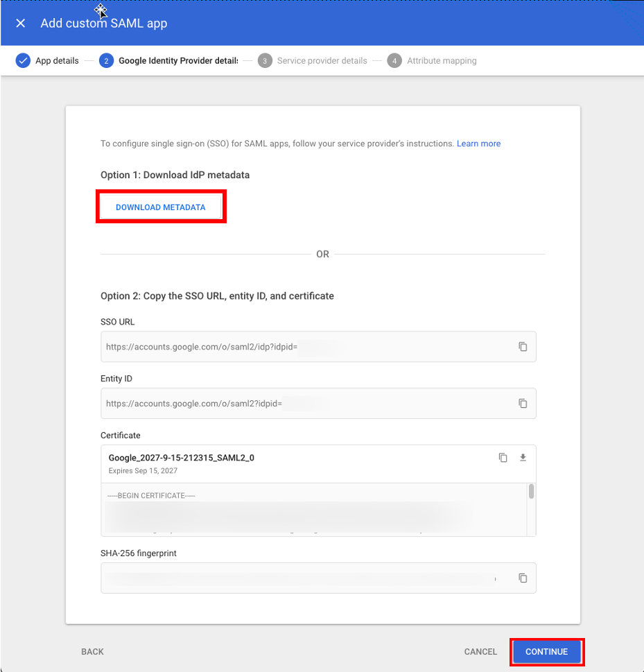Copy the SSO URL value
The image size is (644, 672).
(523, 346)
